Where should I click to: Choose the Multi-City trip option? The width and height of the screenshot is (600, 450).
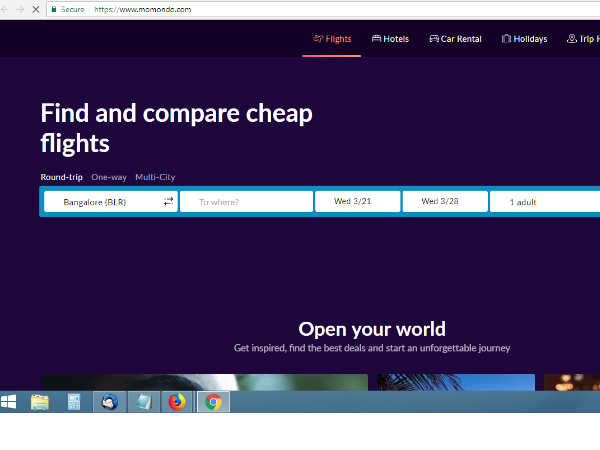click(x=155, y=177)
